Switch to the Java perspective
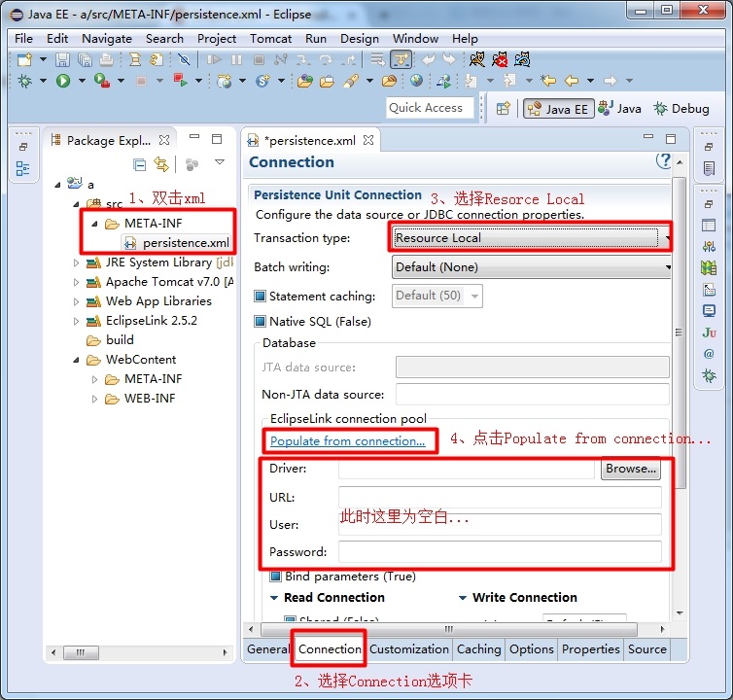Screen dimensions: 733x700 point(620,109)
